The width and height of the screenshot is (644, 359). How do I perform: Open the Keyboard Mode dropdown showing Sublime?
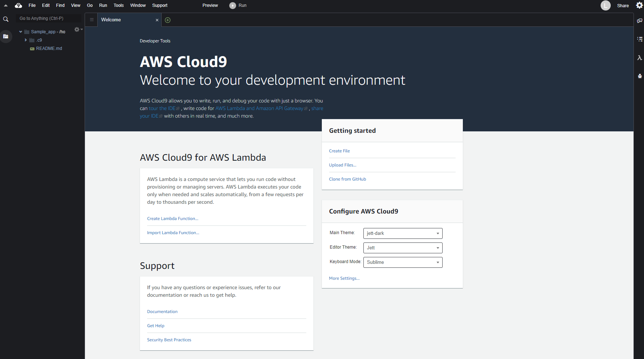(x=403, y=262)
